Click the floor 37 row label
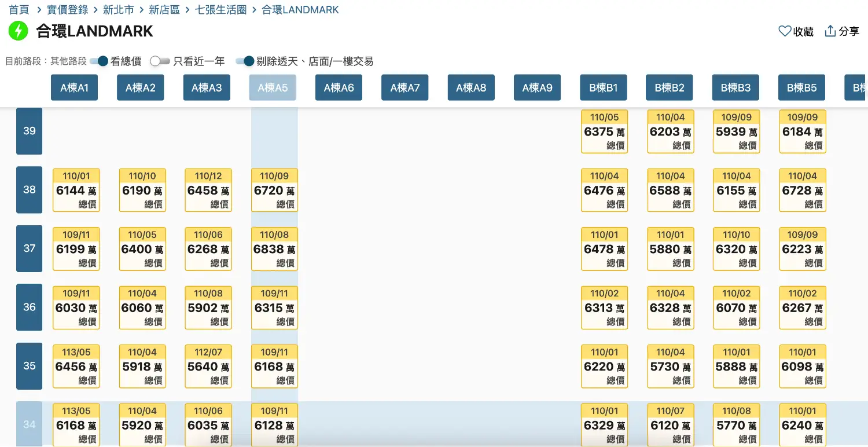The height and width of the screenshot is (447, 868). click(29, 248)
